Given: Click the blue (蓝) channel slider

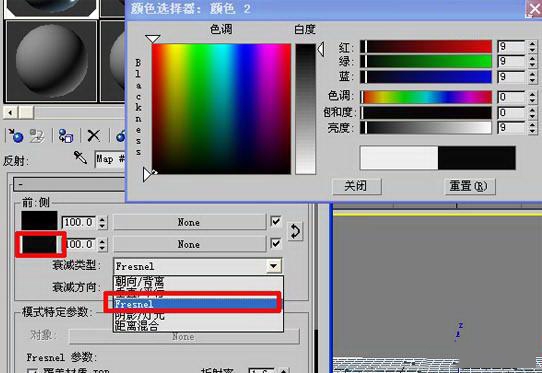Looking at the screenshot, I should (x=426, y=77).
